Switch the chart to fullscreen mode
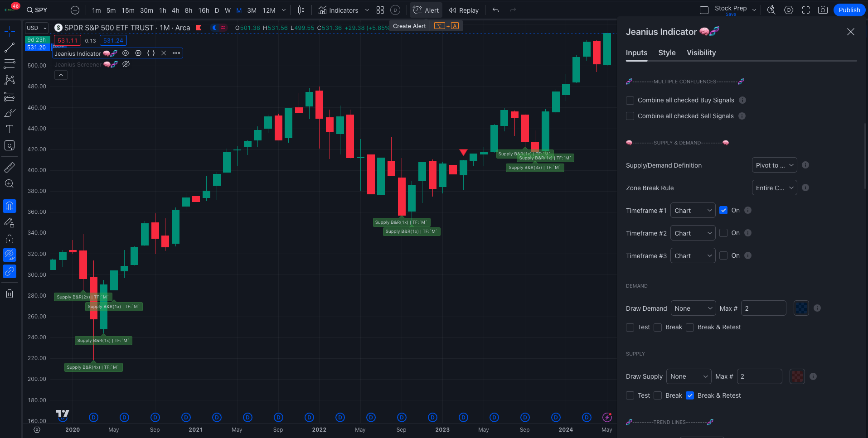This screenshot has width=868, height=438. tap(806, 10)
